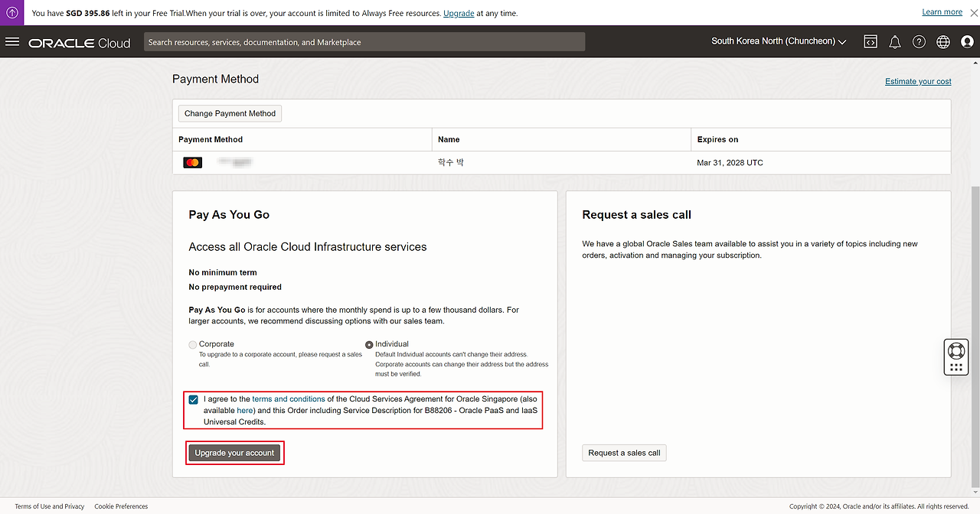Open the help question mark menu
Image resolution: width=980 pixels, height=514 pixels.
click(919, 42)
